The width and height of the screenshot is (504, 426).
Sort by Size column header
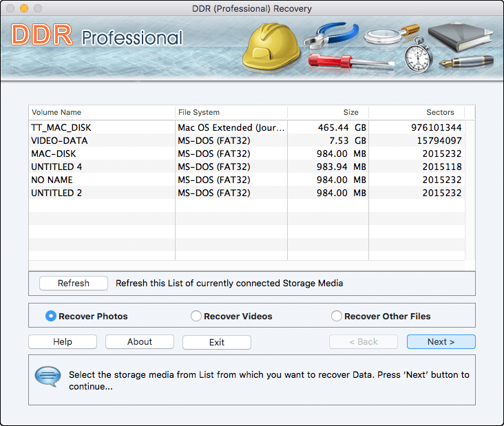[328, 112]
